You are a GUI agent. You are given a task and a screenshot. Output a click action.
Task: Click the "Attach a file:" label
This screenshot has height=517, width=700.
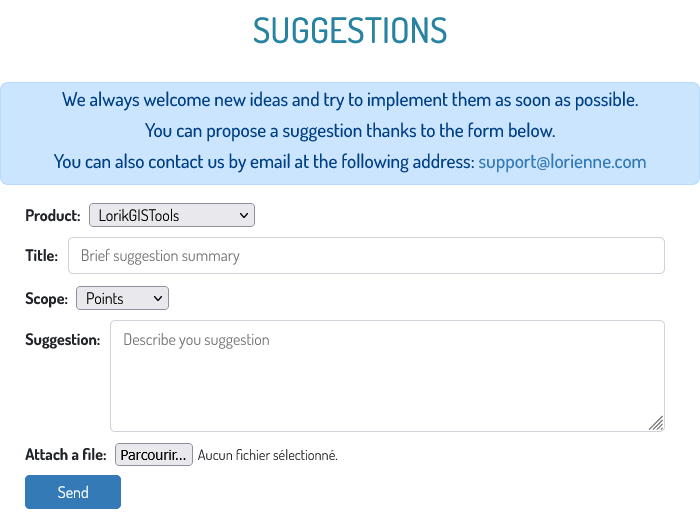[x=66, y=455]
